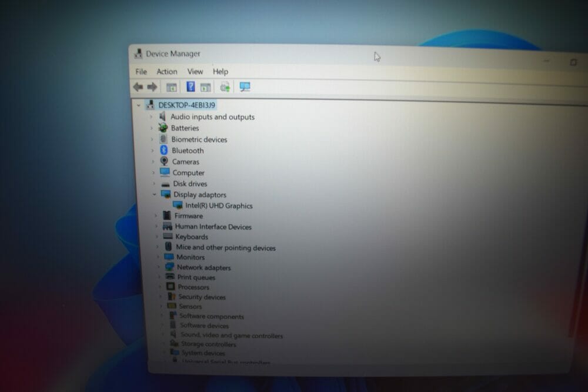
Task: Click the blue Bluetooth icon
Action: coord(164,150)
